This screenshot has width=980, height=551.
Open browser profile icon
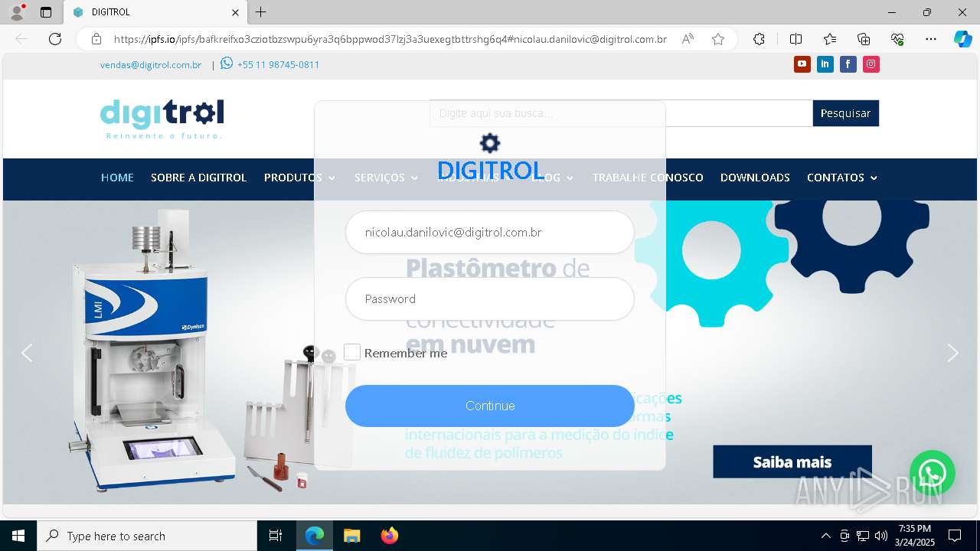pyautogui.click(x=17, y=12)
